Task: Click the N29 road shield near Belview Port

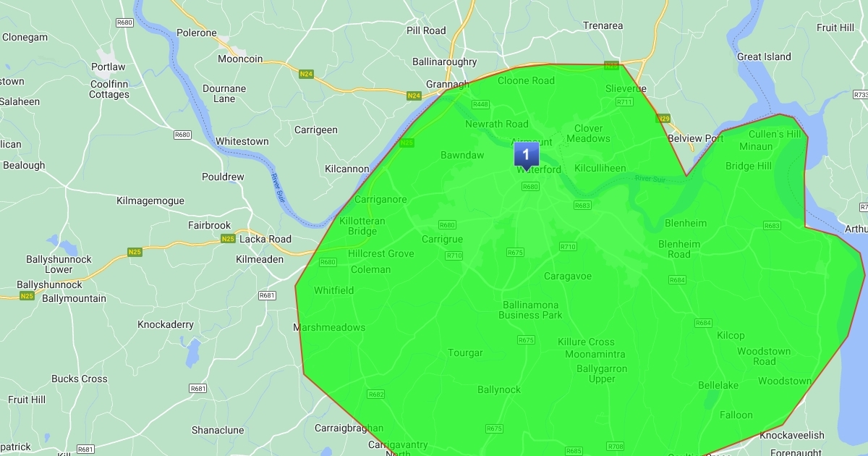Action: point(662,118)
